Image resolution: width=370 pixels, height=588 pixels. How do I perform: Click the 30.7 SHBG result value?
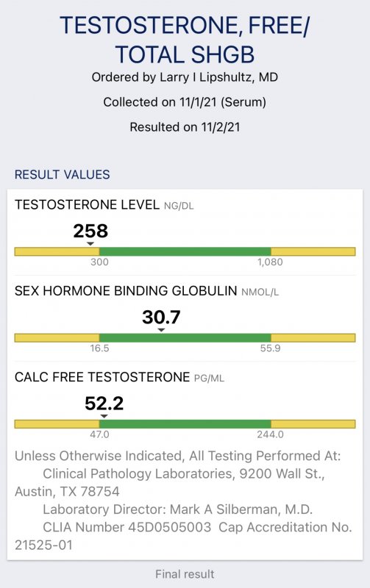(161, 318)
